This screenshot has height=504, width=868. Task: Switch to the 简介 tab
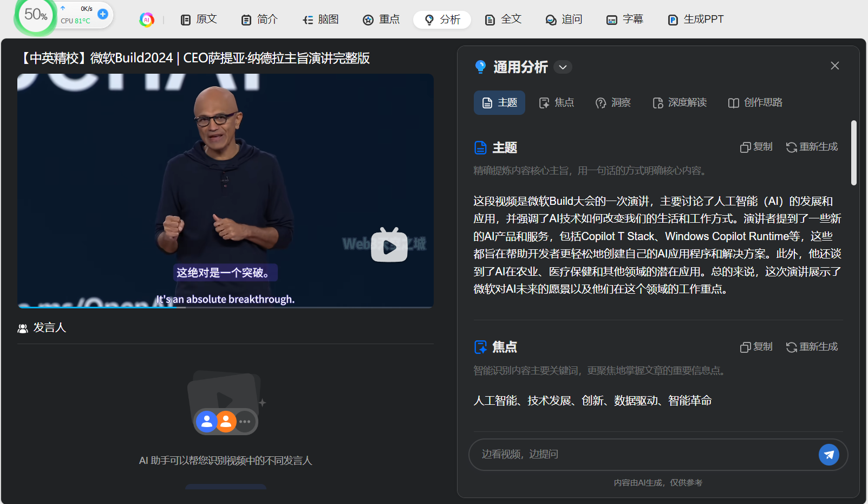(x=259, y=20)
